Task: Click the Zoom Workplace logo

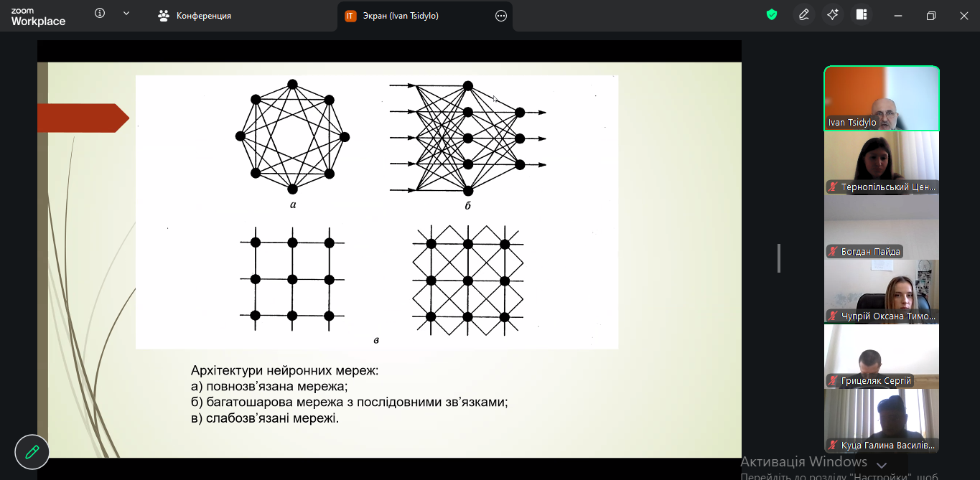Action: click(x=38, y=17)
